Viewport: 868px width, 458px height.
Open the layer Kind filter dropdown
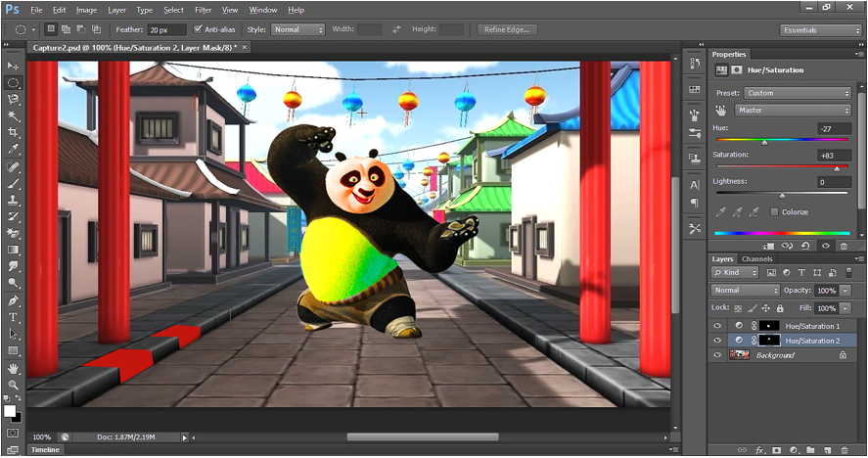[x=735, y=272]
